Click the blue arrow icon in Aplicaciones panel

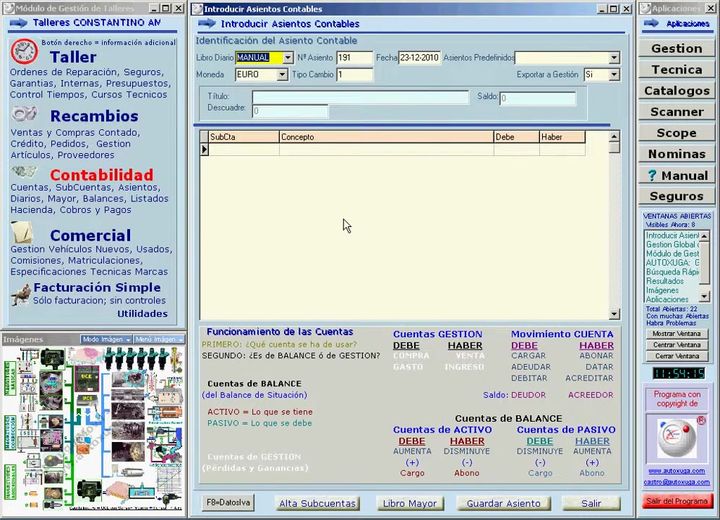(x=651, y=23)
